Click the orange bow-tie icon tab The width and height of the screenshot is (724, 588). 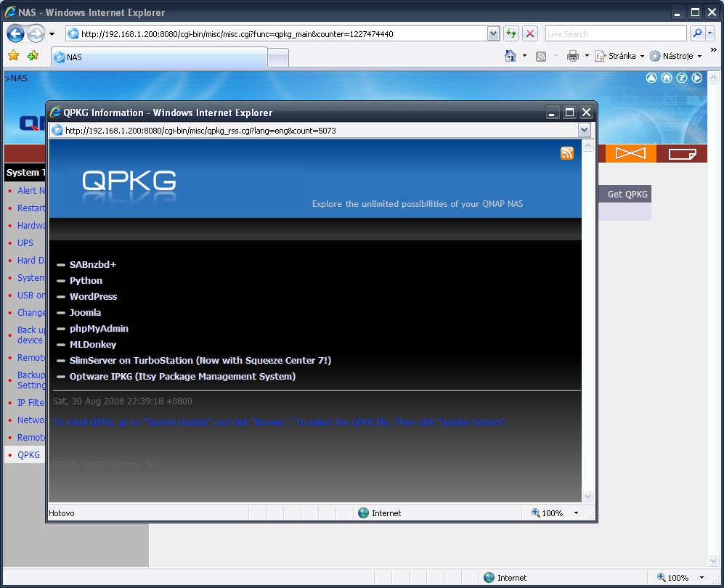[631, 153]
